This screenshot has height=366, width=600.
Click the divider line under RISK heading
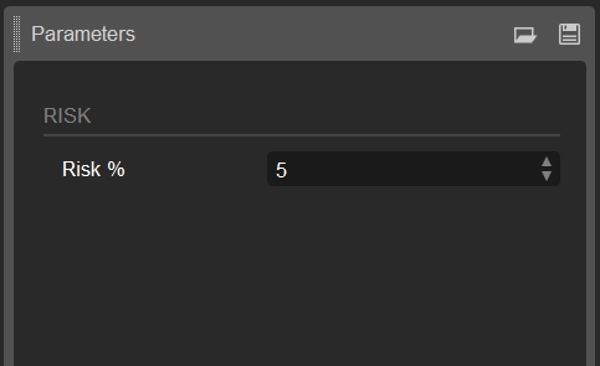coord(302,135)
